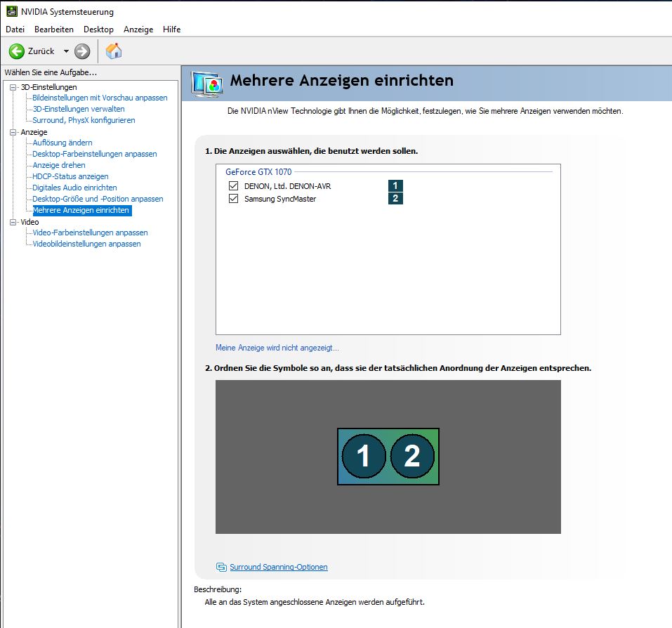Click the Video category label in the tree
Image resolution: width=672 pixels, height=628 pixels.
click(29, 222)
